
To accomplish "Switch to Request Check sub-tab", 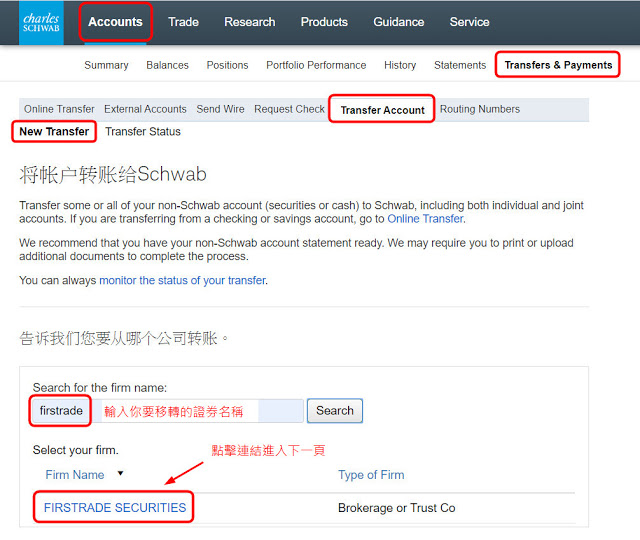I will 289,109.
